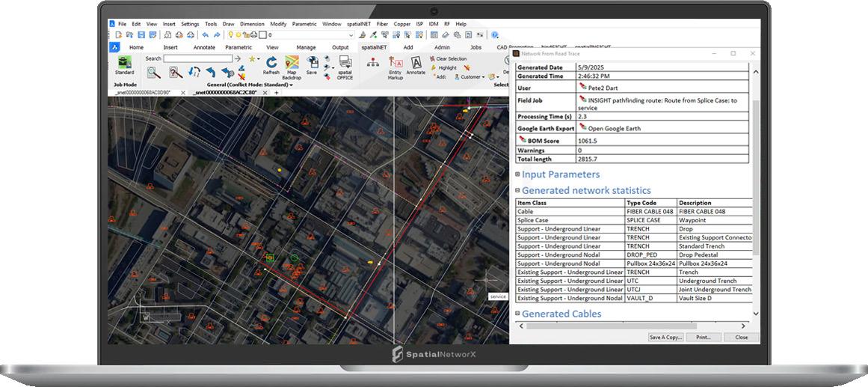Click the second magnifier search icon

coord(176,72)
